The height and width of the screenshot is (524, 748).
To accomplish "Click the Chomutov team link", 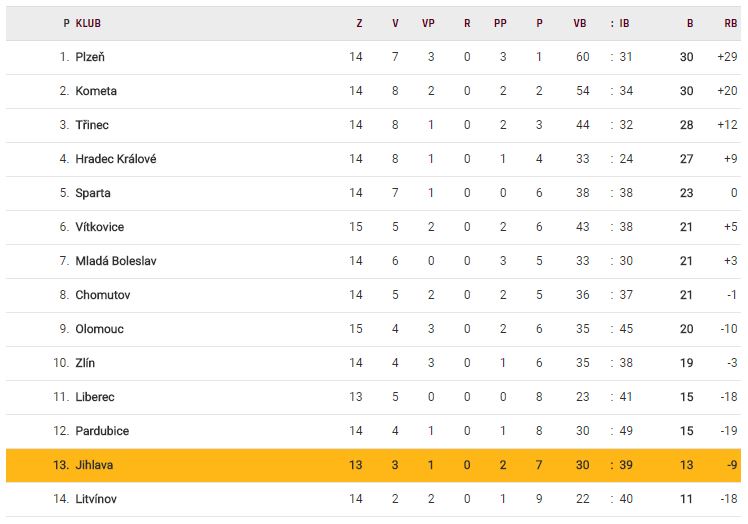I will coord(102,295).
